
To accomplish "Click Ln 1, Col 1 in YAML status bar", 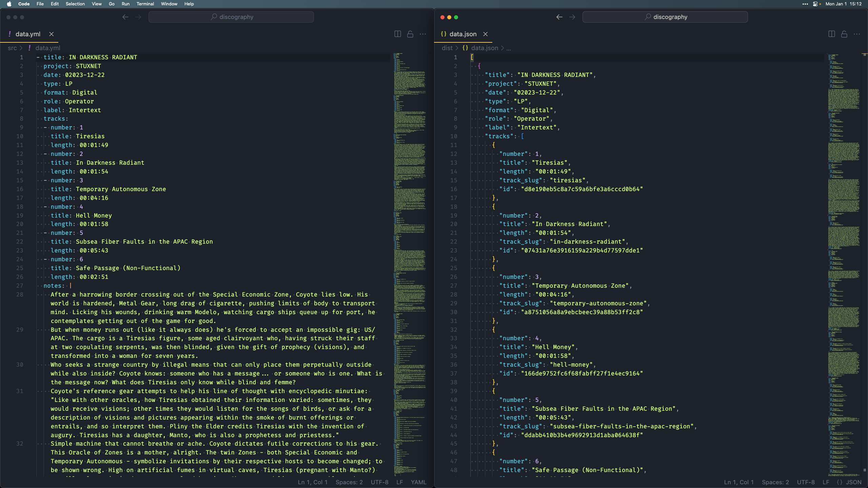I will [313, 482].
